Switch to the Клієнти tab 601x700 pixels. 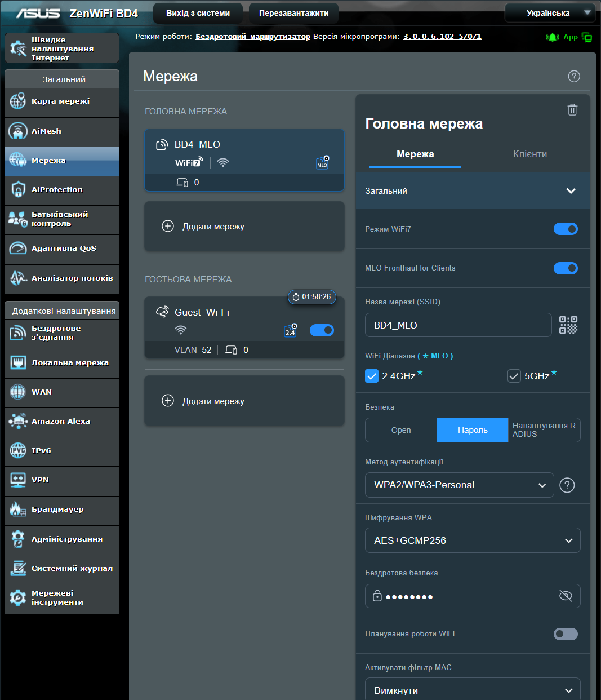(530, 154)
